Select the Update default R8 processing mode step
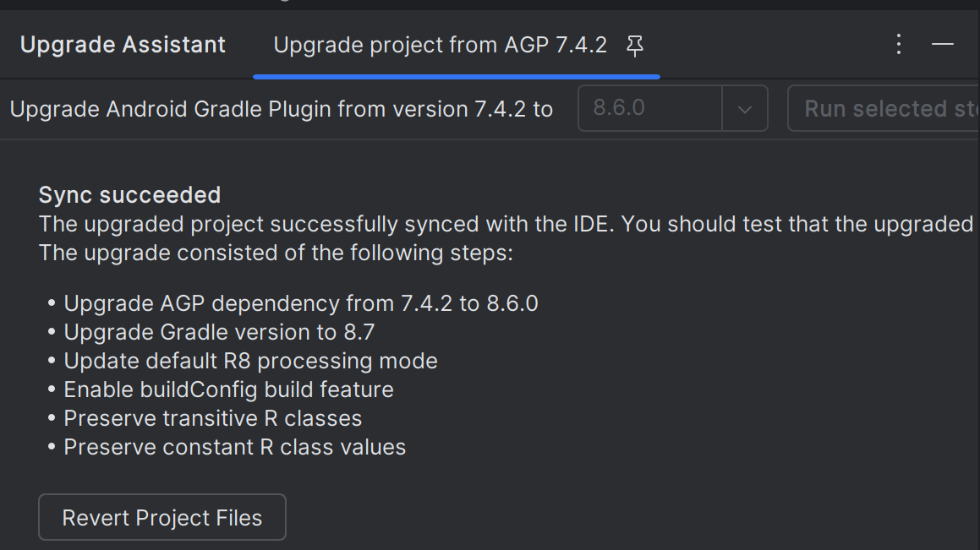 tap(250, 361)
